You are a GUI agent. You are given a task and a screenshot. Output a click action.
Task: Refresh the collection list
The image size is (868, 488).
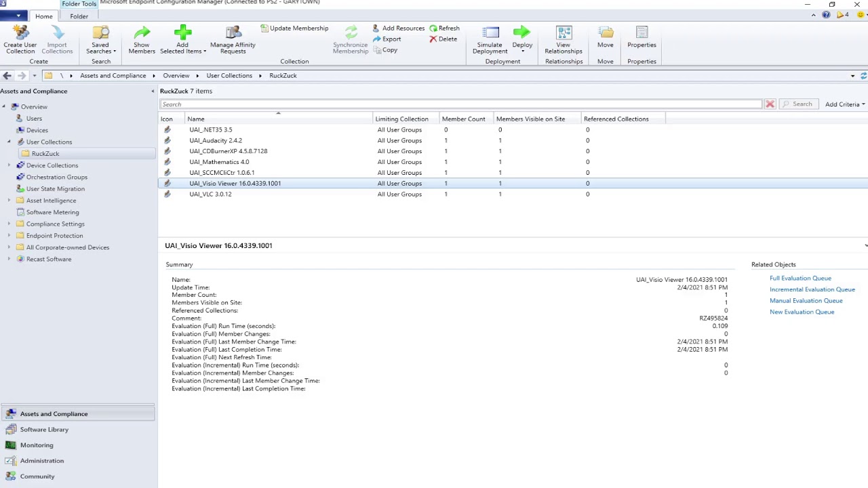(444, 28)
